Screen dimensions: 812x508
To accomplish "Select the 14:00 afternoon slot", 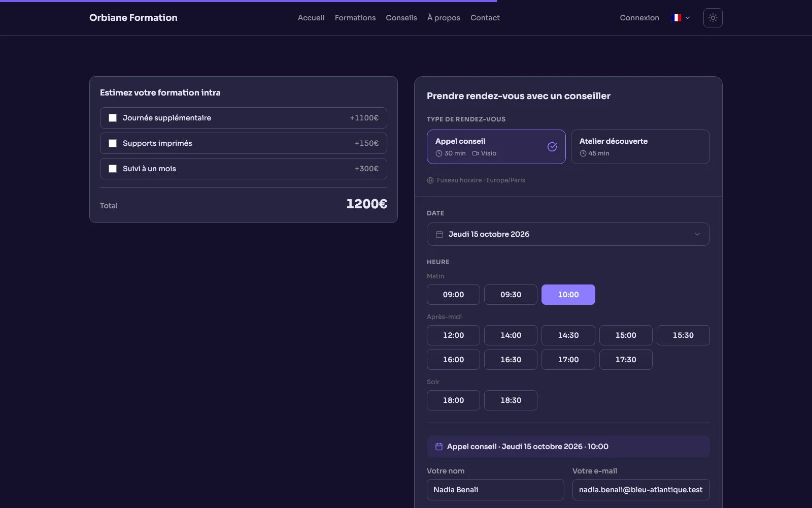I will [511, 335].
